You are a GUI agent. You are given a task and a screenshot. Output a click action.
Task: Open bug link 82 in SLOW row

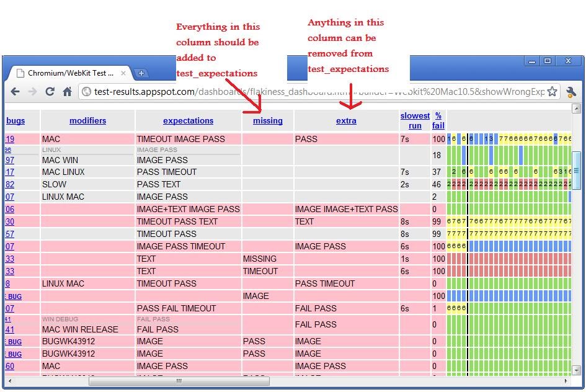[x=10, y=184]
